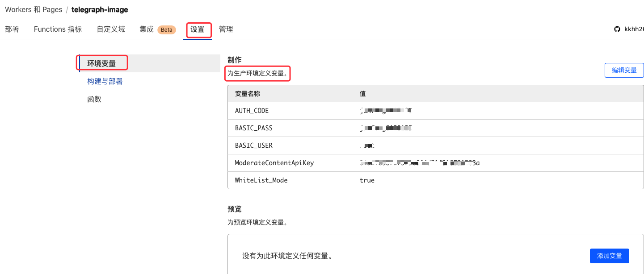This screenshot has width=644, height=274.
Task: Click the 制作 section heading
Action: [x=235, y=60]
